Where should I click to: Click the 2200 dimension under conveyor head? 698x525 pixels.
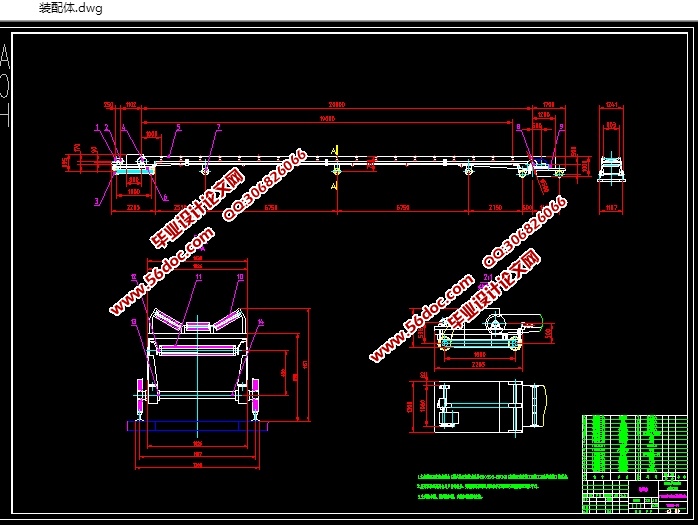point(133,206)
